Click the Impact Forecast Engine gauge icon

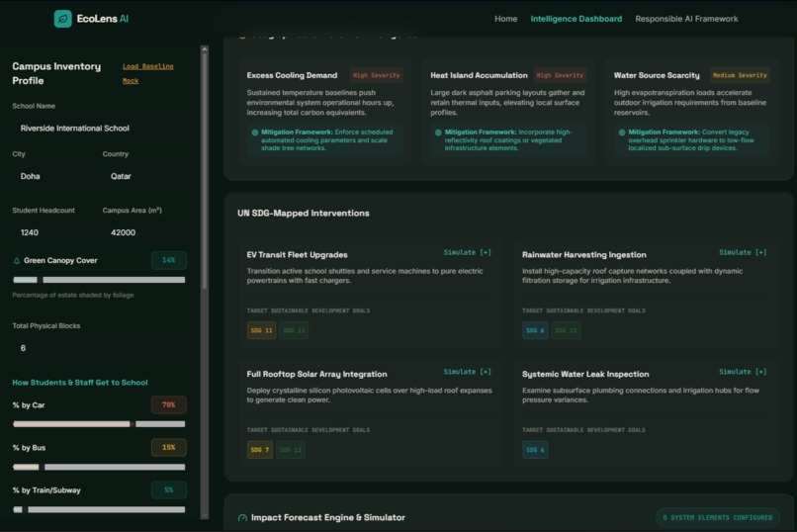(242, 518)
